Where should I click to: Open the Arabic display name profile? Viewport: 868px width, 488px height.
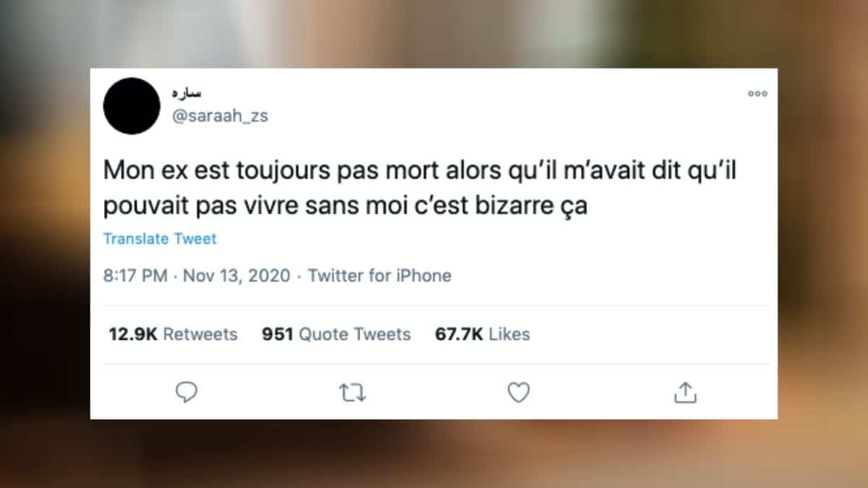tap(187, 93)
